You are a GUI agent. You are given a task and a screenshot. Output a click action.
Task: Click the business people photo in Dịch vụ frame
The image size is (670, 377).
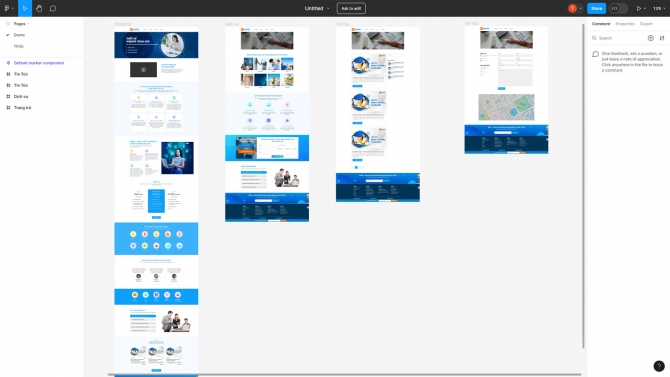point(288,178)
